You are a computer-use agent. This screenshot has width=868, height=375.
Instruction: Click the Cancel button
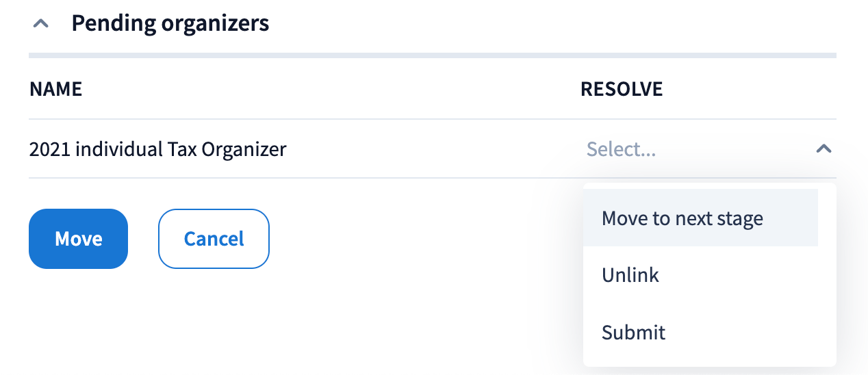pos(214,239)
